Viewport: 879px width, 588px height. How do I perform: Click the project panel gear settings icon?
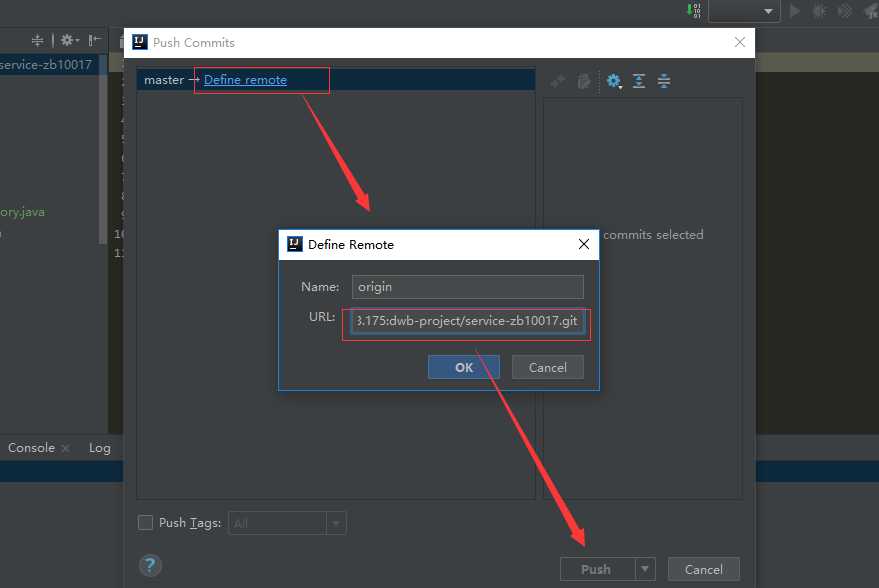click(68, 40)
